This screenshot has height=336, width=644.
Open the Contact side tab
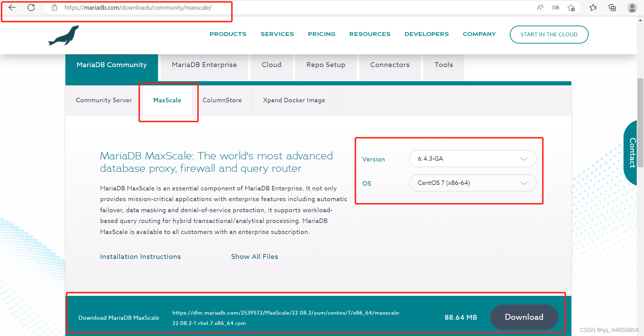pyautogui.click(x=631, y=153)
